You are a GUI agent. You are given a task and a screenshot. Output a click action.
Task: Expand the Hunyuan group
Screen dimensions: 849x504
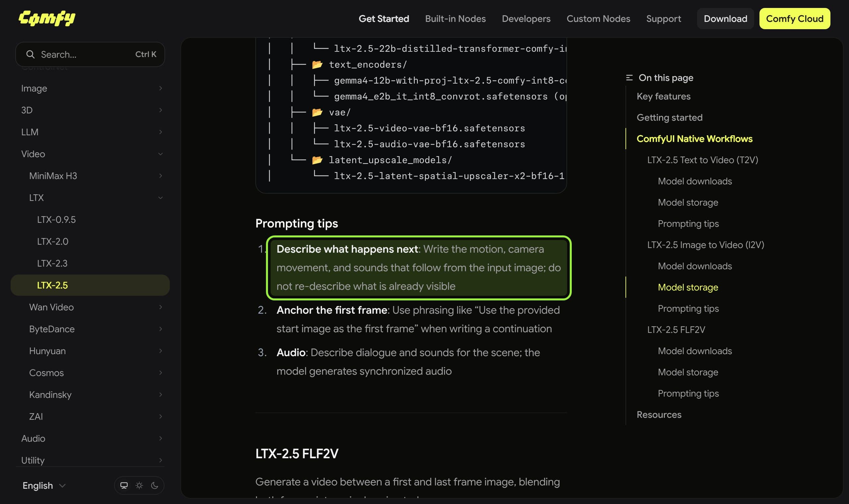(x=90, y=351)
